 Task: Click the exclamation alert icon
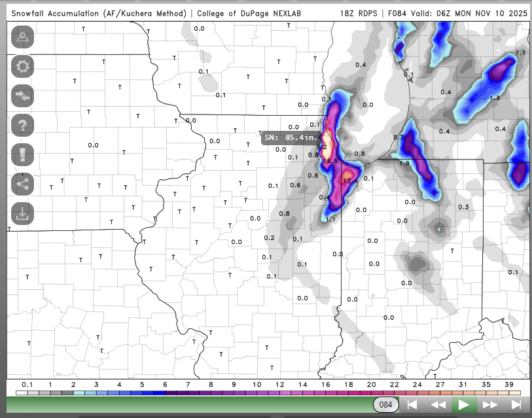pos(24,154)
